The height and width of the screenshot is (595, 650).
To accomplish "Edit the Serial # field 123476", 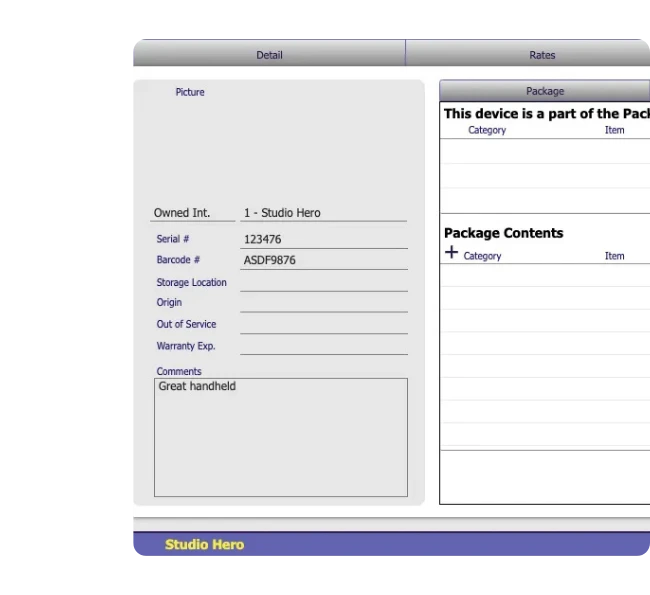I will pos(324,240).
